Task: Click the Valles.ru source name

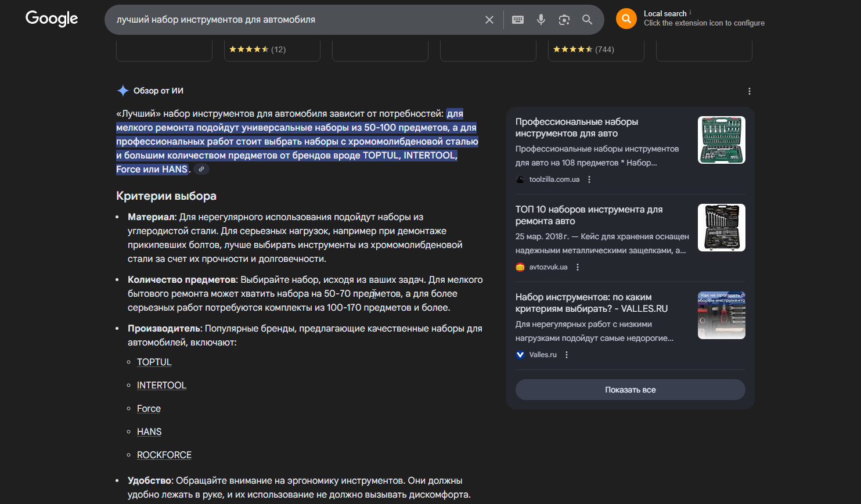Action: click(543, 355)
